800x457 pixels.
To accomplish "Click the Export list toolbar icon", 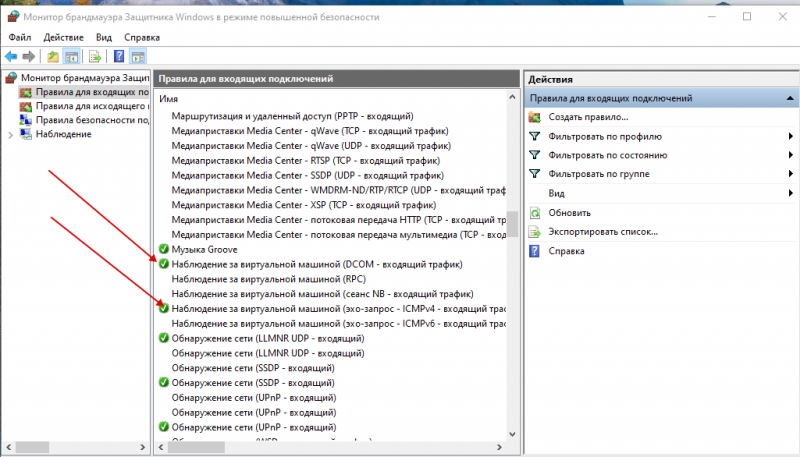I will [95, 57].
